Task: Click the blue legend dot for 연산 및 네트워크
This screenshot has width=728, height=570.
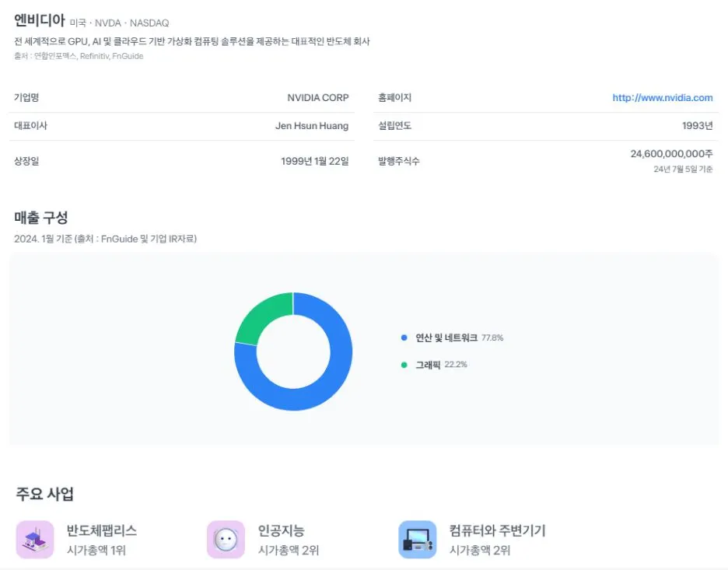Action: click(404, 337)
